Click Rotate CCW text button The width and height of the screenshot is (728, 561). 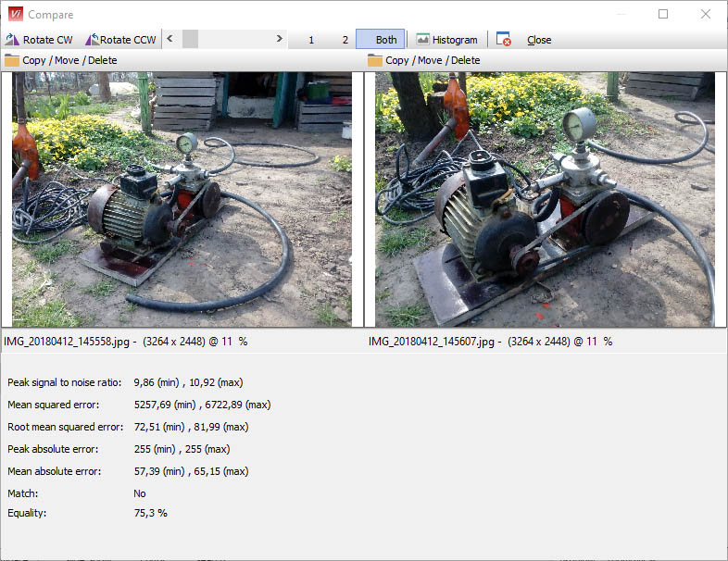pyautogui.click(x=128, y=40)
